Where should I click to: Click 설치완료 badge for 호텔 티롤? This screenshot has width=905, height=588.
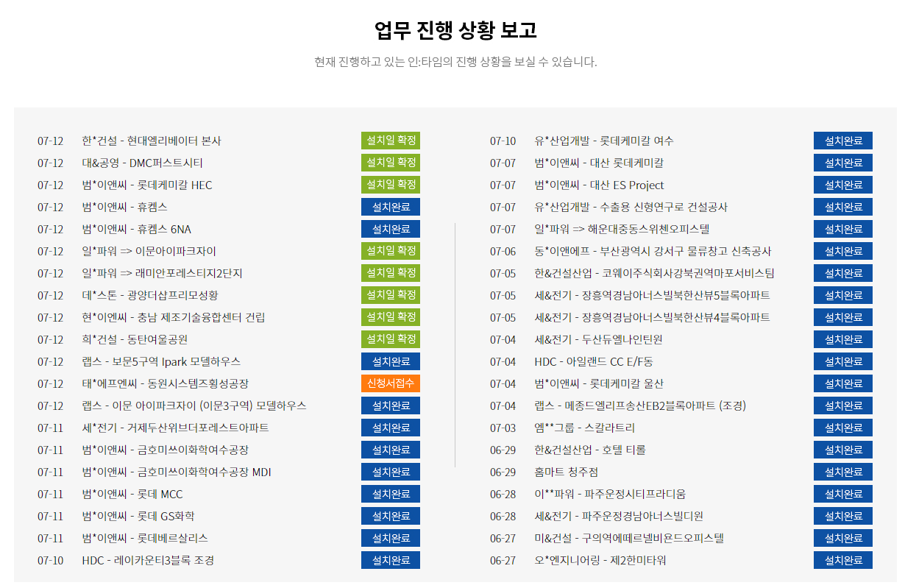click(843, 450)
